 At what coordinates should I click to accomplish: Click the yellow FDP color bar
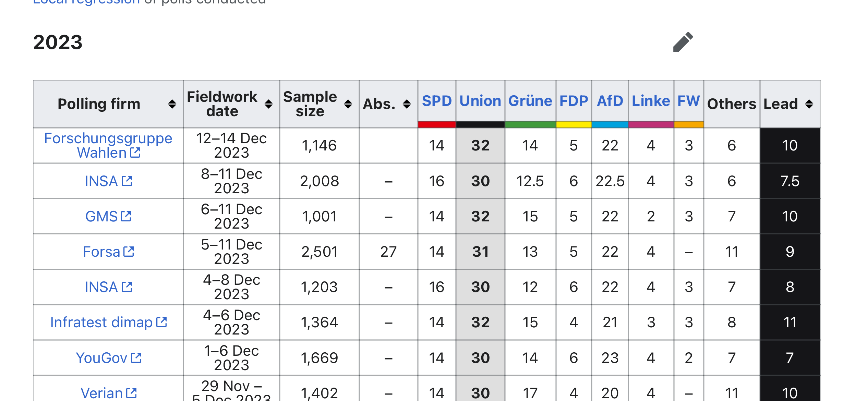click(x=574, y=125)
